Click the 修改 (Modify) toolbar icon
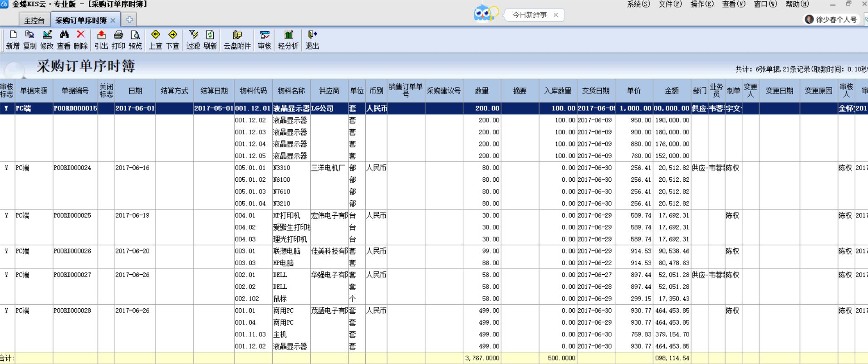The image size is (868, 364). 47,40
